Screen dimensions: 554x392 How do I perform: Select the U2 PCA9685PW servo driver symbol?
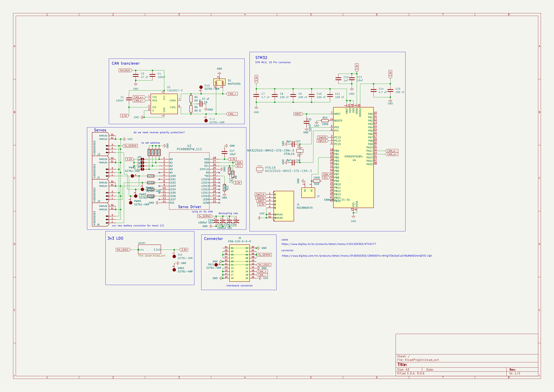click(x=189, y=181)
